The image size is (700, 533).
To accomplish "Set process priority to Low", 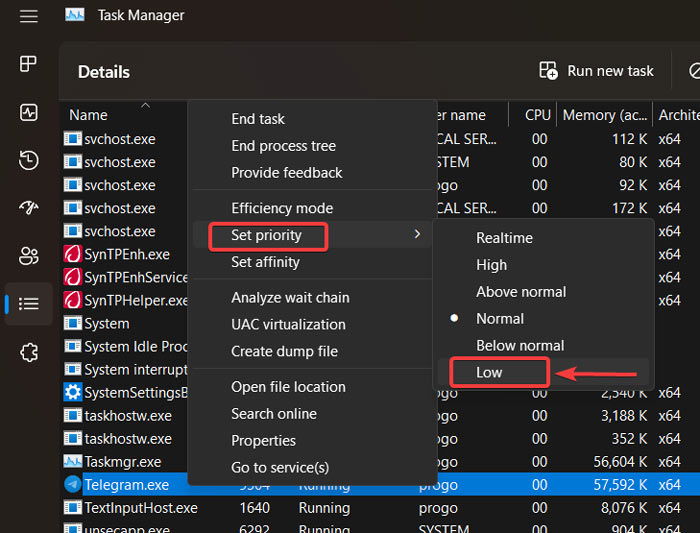I will 489,373.
